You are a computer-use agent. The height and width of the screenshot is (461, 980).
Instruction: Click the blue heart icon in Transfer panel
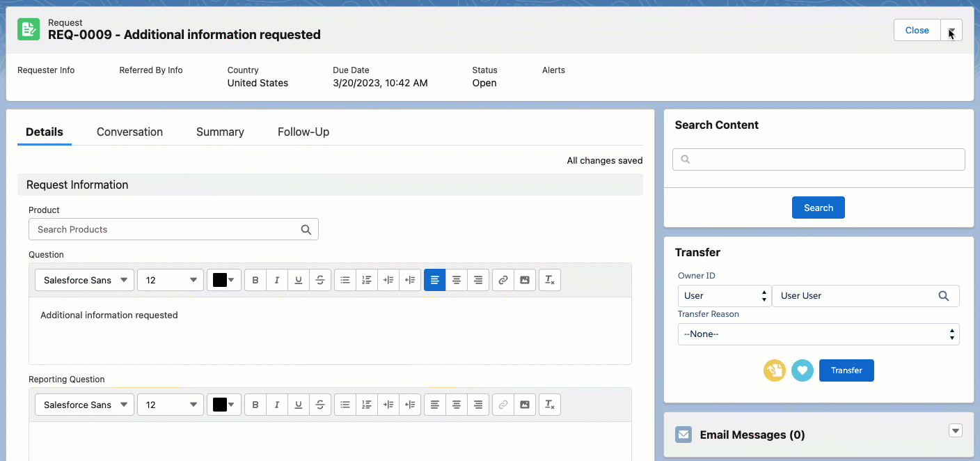[803, 370]
